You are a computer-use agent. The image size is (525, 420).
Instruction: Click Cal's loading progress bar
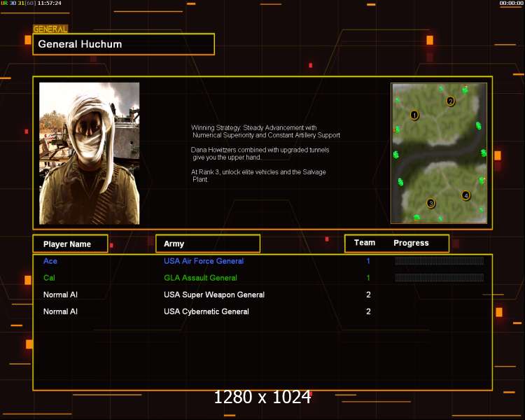440,277
